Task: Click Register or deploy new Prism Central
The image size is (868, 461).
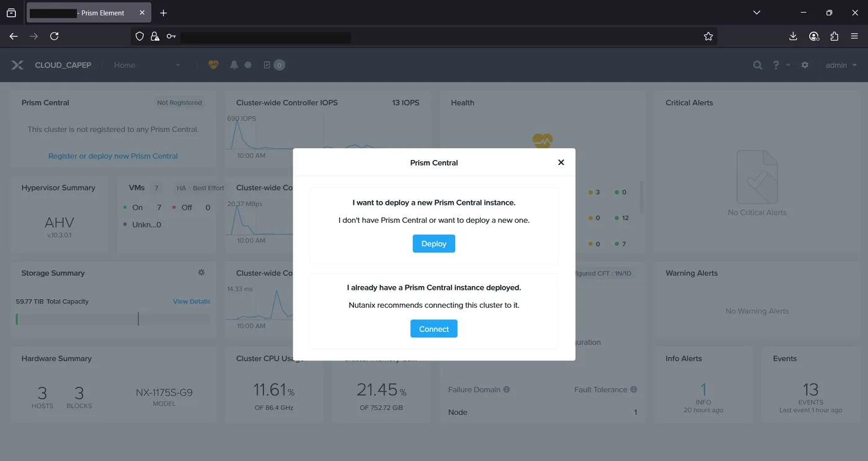Action: click(x=113, y=156)
